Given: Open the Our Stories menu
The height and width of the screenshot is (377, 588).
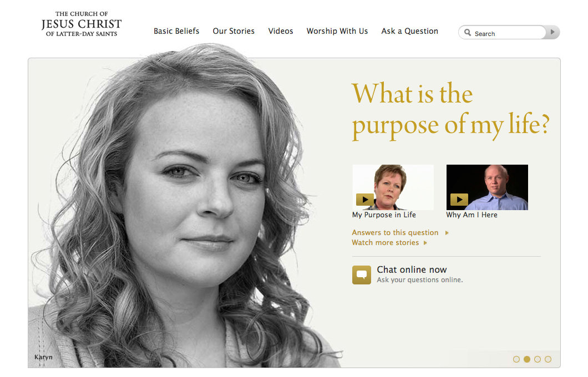Looking at the screenshot, I should pyautogui.click(x=234, y=31).
